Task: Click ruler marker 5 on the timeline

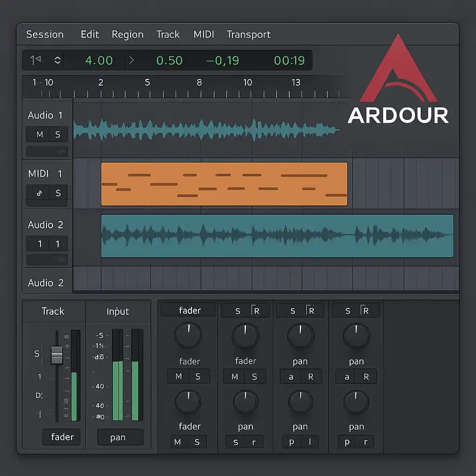Action: point(147,82)
